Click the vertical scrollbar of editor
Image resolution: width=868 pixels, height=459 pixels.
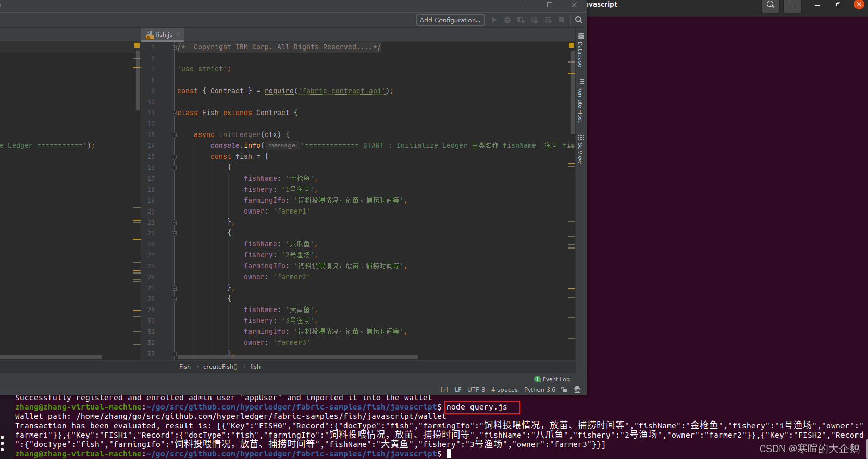tap(572, 91)
